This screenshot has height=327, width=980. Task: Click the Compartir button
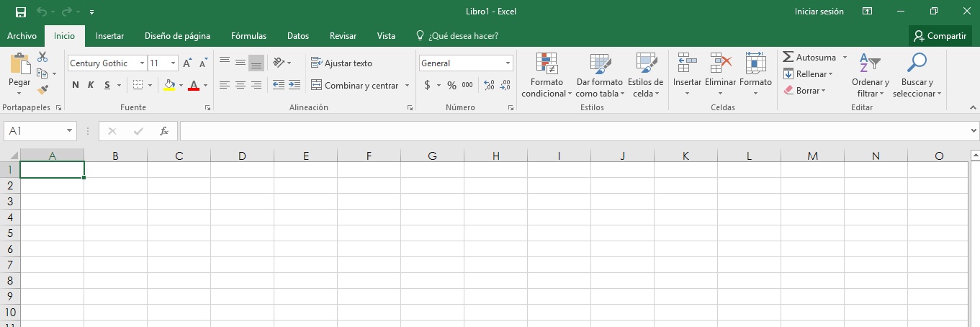pyautogui.click(x=940, y=36)
